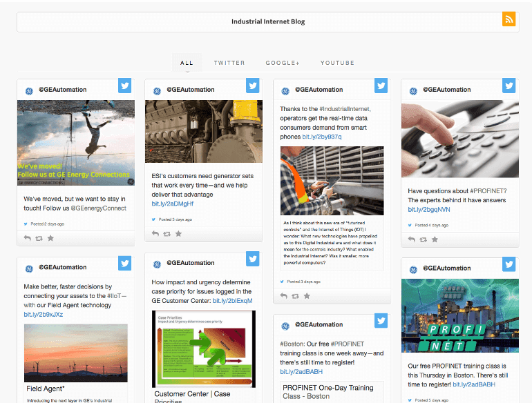This screenshot has height=403, width=532.
Task: Click Twitter badge on case priority card
Action: (x=253, y=259)
